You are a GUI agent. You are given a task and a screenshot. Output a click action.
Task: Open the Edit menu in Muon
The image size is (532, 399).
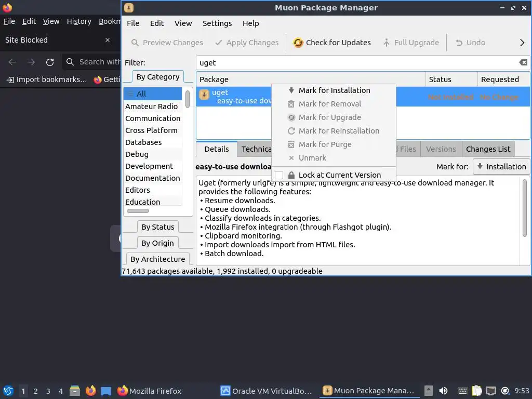click(x=157, y=23)
